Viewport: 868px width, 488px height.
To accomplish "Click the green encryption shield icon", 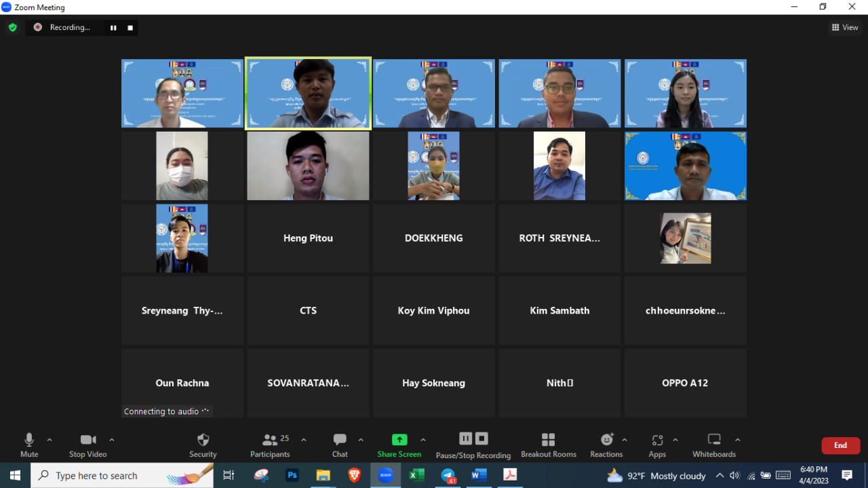I will coord(12,28).
